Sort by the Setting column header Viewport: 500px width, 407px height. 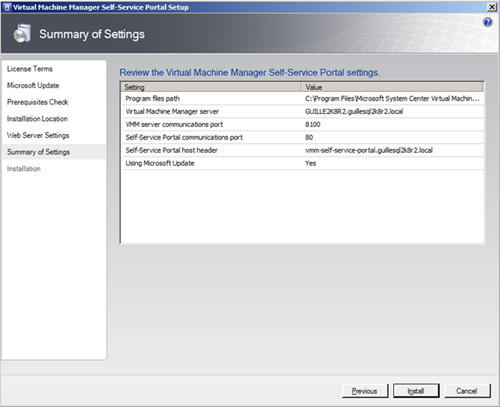click(211, 87)
